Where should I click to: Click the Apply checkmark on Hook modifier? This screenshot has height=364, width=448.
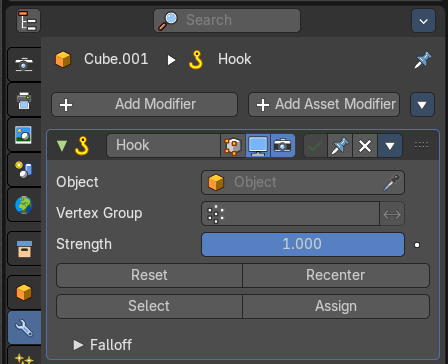315,146
